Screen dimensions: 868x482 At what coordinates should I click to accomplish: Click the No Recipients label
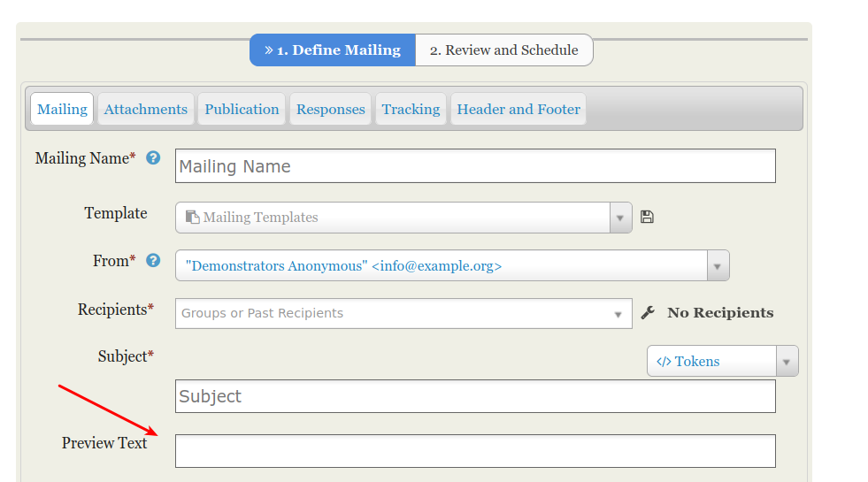pos(720,313)
